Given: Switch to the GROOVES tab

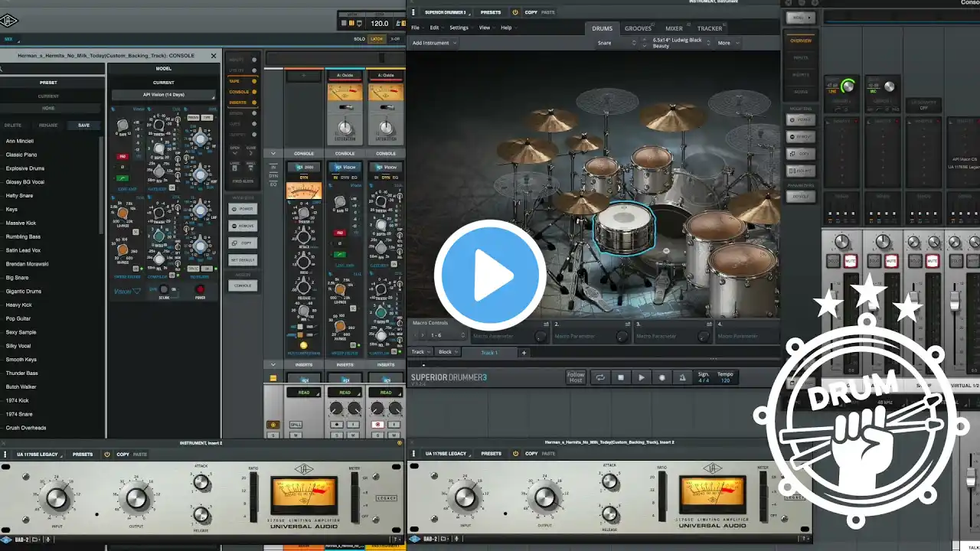Looking at the screenshot, I should (638, 28).
